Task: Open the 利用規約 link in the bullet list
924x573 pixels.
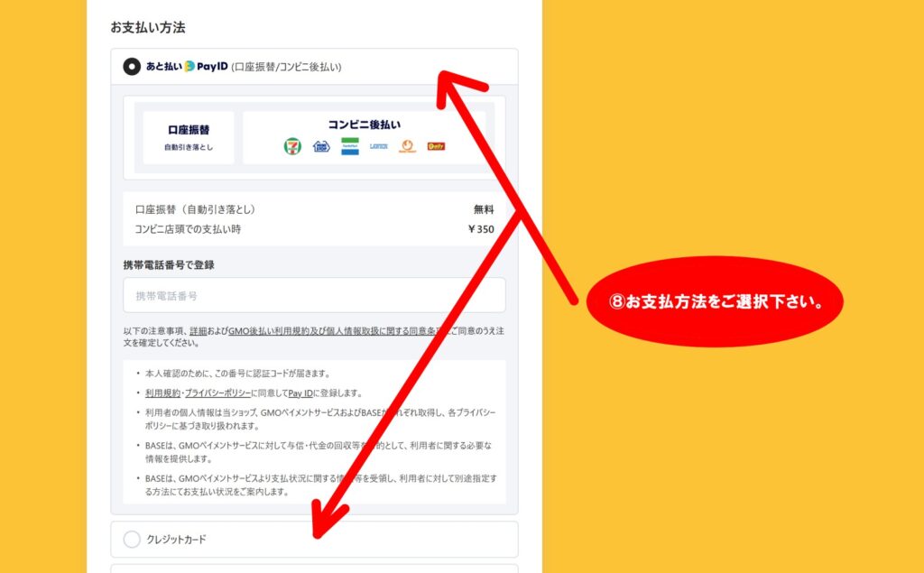Action: tap(162, 393)
